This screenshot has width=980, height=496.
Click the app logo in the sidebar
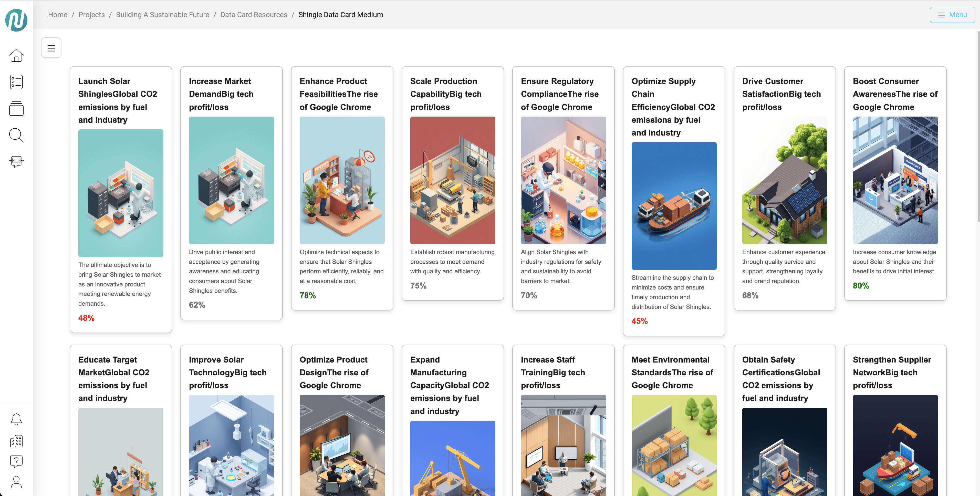click(x=16, y=20)
